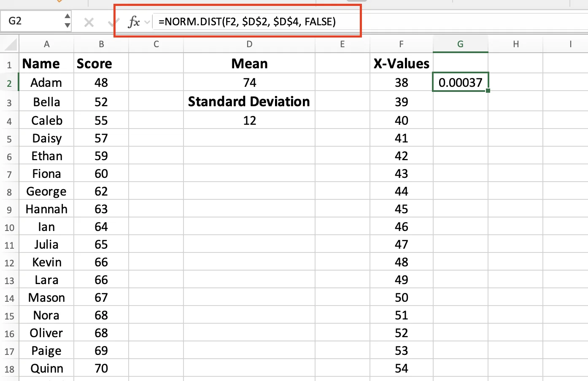The image size is (588, 381).
Task: Open the formula bar dropdown chevron beside fx
Action: click(147, 22)
